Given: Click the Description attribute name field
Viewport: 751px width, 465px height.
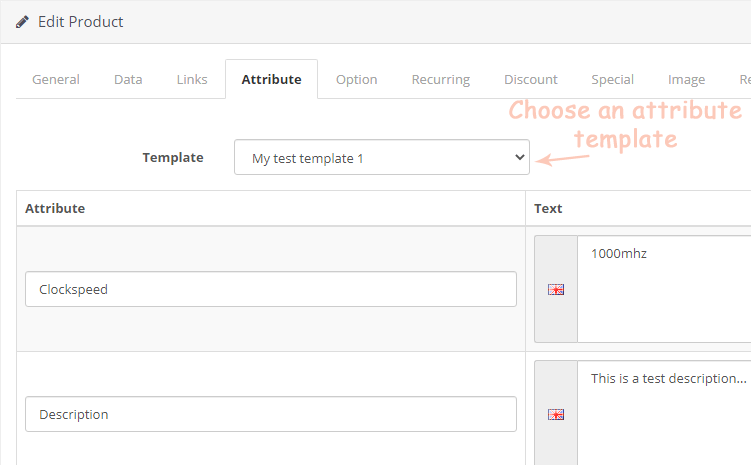Looking at the screenshot, I should pyautogui.click(x=271, y=414).
